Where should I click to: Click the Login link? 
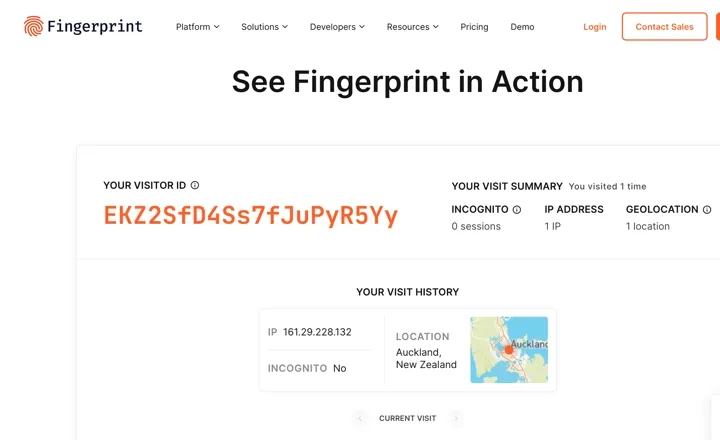coord(595,27)
